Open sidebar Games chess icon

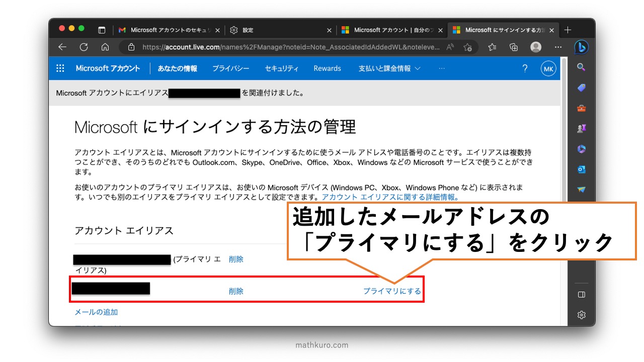[x=581, y=129]
